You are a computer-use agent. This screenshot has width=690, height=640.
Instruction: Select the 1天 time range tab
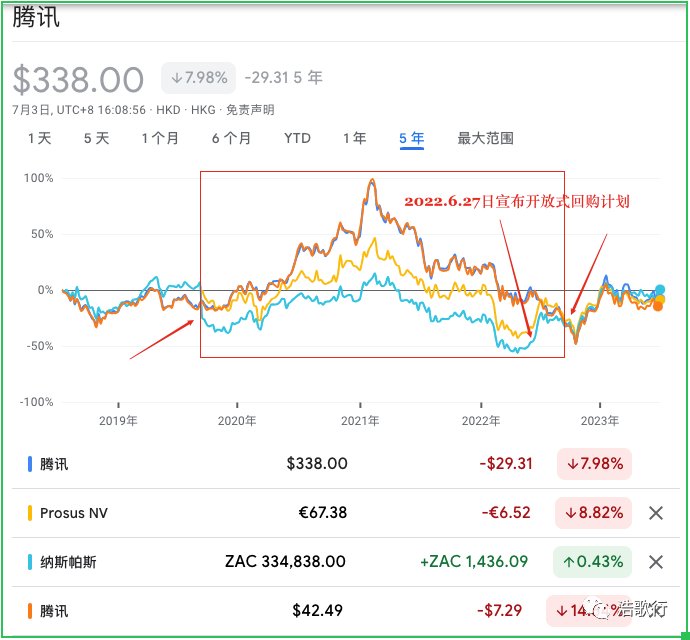tap(40, 139)
